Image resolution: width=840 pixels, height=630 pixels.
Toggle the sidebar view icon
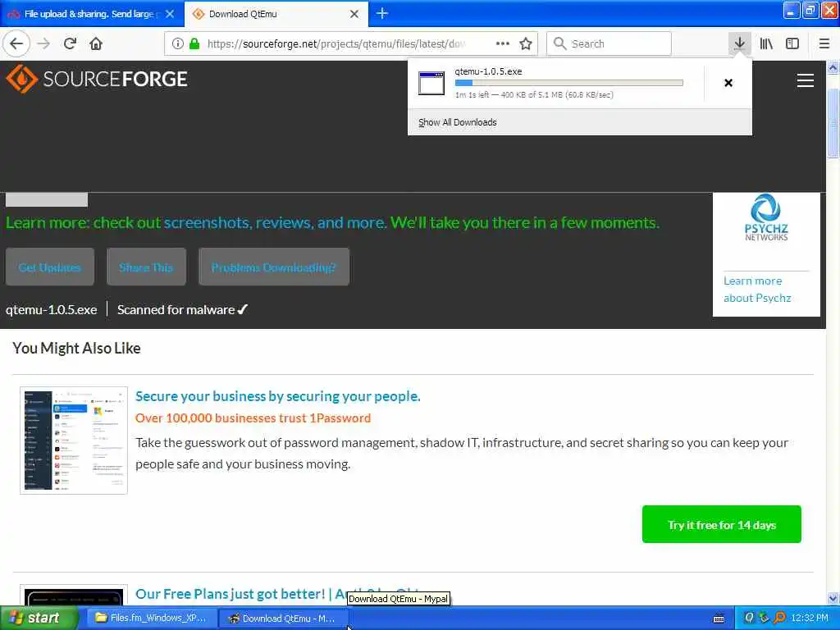(792, 43)
